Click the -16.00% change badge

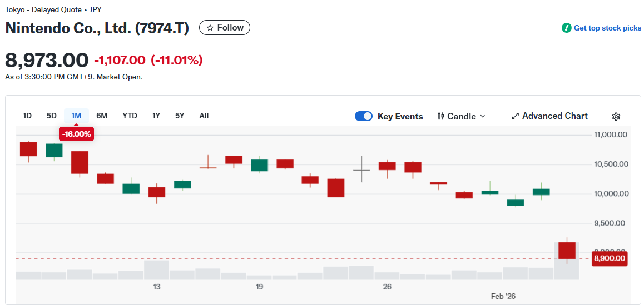tap(76, 134)
